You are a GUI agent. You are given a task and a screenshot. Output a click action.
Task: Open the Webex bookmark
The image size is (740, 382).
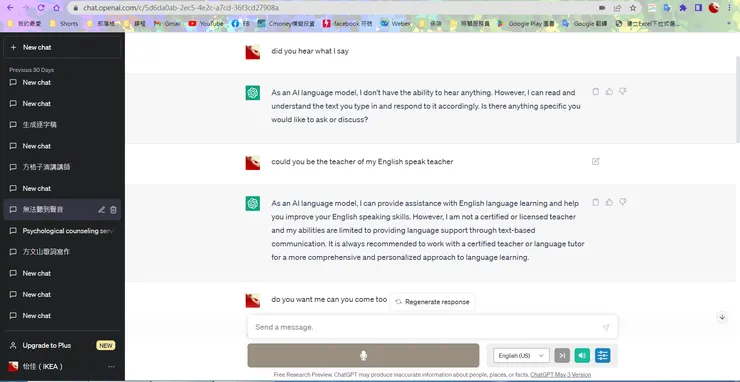pos(395,24)
